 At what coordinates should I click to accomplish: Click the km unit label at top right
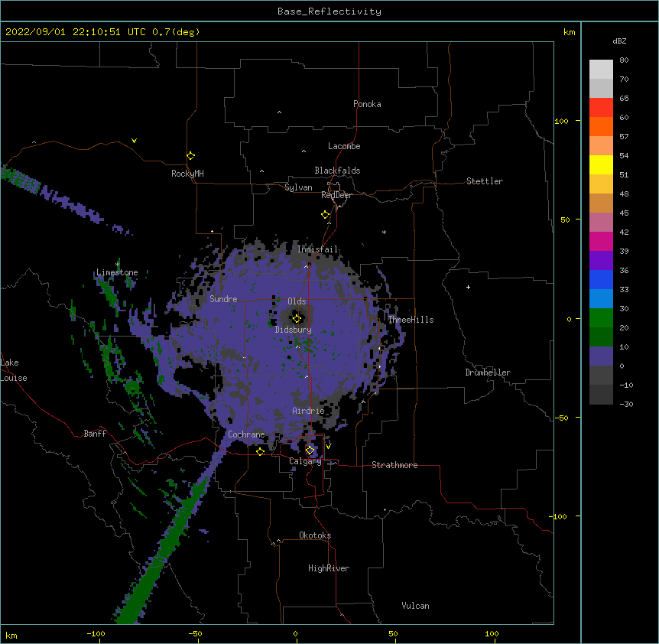point(570,32)
